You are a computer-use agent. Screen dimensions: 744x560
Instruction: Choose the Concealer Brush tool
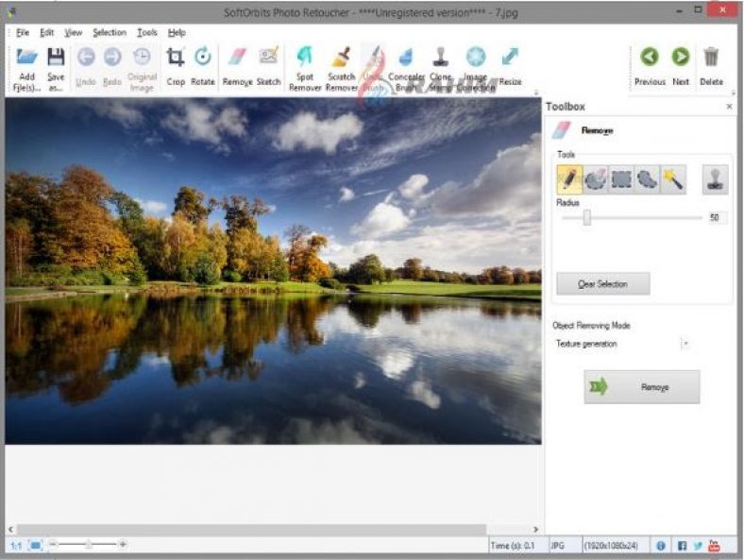tap(406, 58)
